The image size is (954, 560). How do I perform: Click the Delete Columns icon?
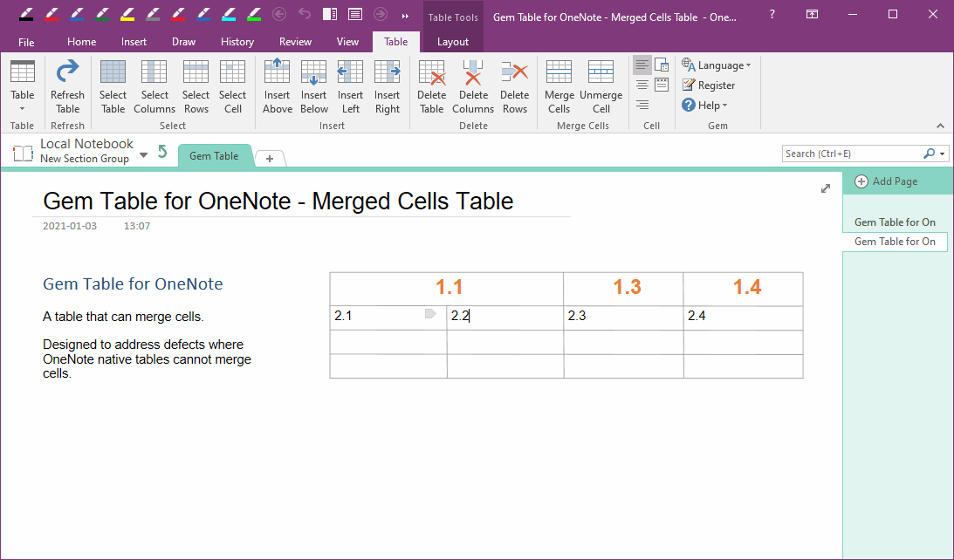point(473,86)
